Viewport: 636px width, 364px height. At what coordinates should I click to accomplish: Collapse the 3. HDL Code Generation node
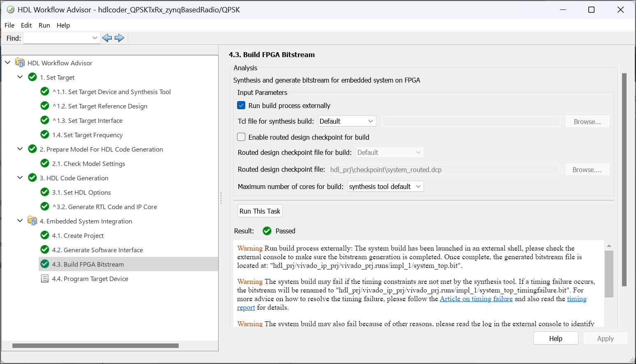click(20, 177)
